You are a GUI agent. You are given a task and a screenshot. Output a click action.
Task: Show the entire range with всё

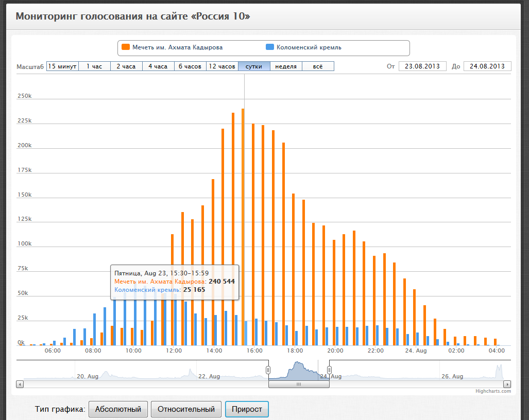tap(318, 66)
